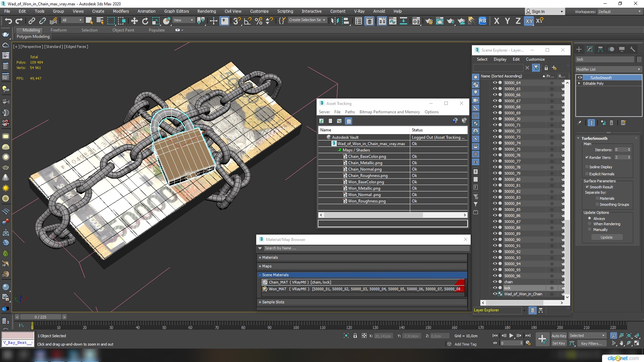644x362 pixels.
Task: Enable the Isoline Display checkbox
Action: pos(587,167)
